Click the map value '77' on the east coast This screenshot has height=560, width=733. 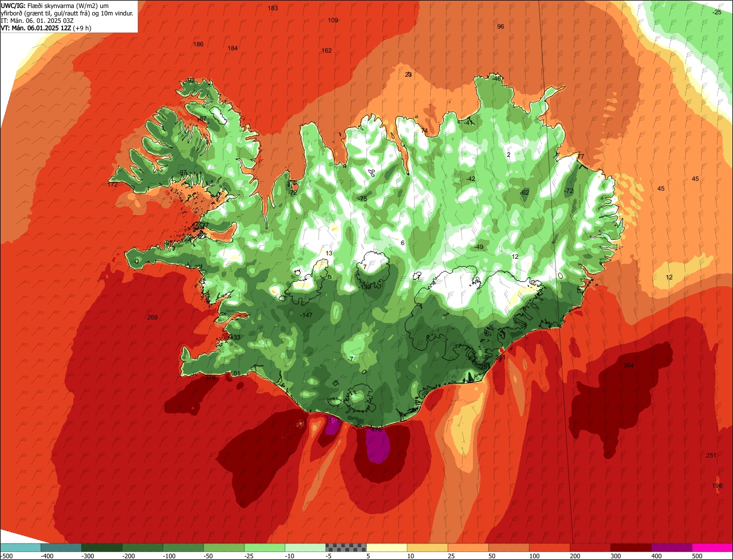[x=580, y=156]
